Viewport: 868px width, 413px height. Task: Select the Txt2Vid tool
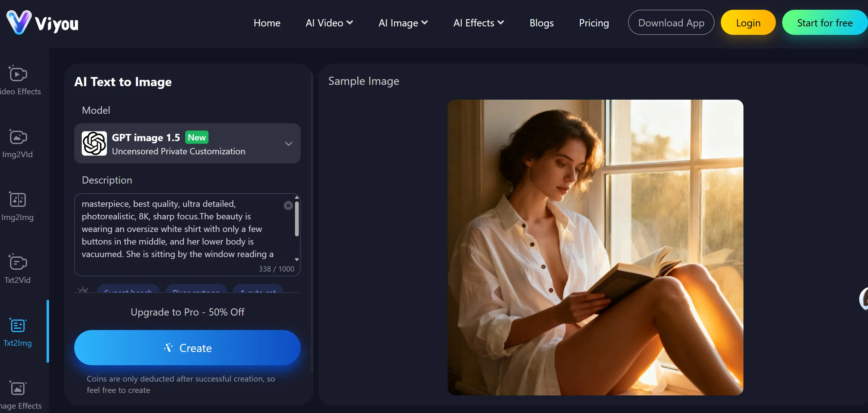[18, 268]
